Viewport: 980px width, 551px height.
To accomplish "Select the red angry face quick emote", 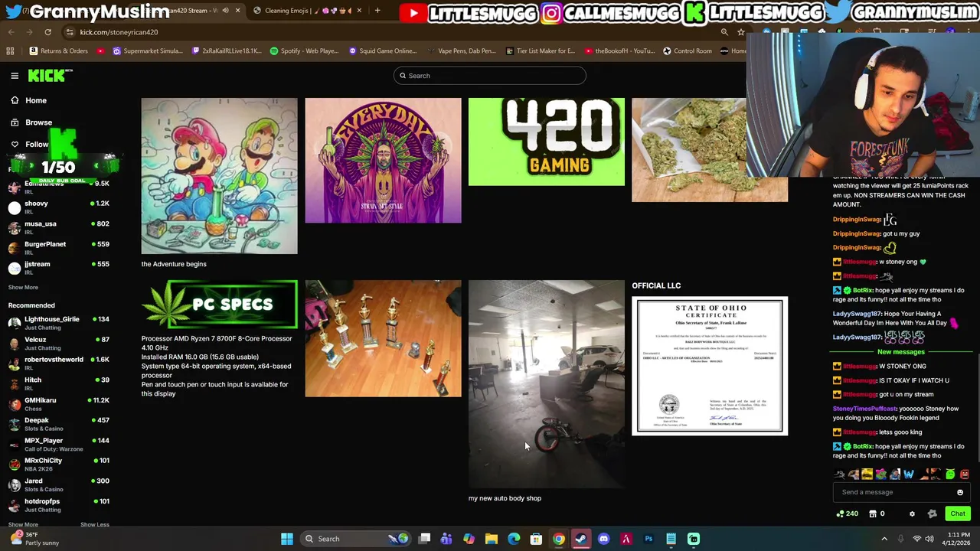I will (964, 474).
